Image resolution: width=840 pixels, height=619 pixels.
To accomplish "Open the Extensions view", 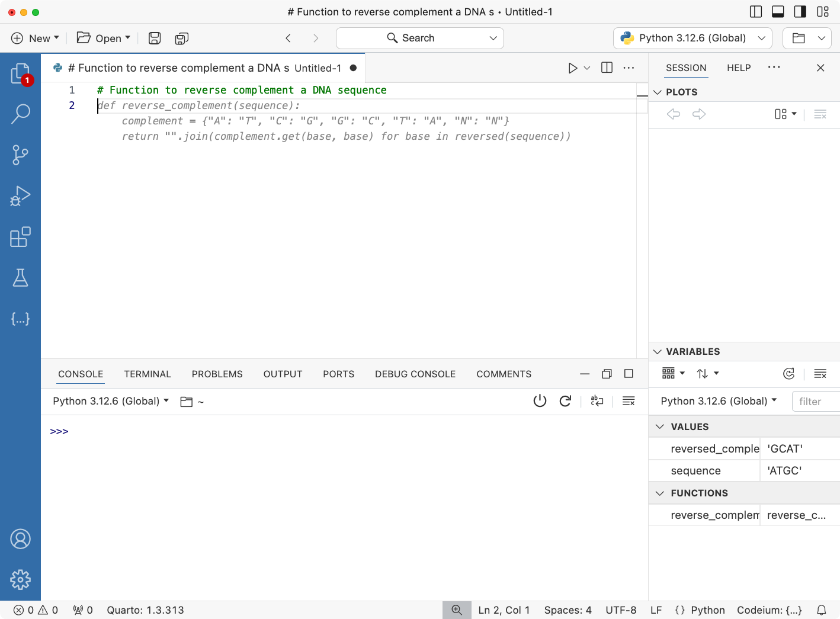I will click(21, 237).
